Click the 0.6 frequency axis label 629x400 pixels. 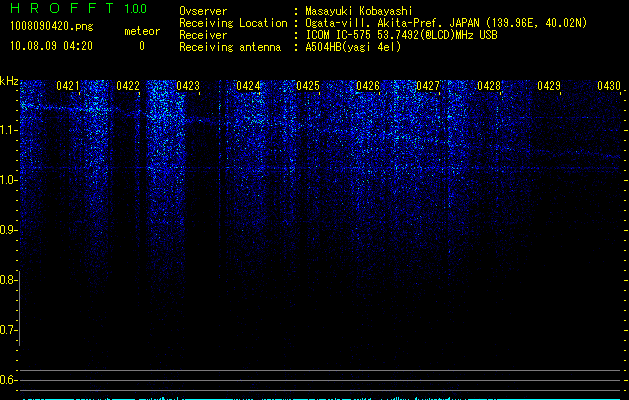[x=7, y=380]
